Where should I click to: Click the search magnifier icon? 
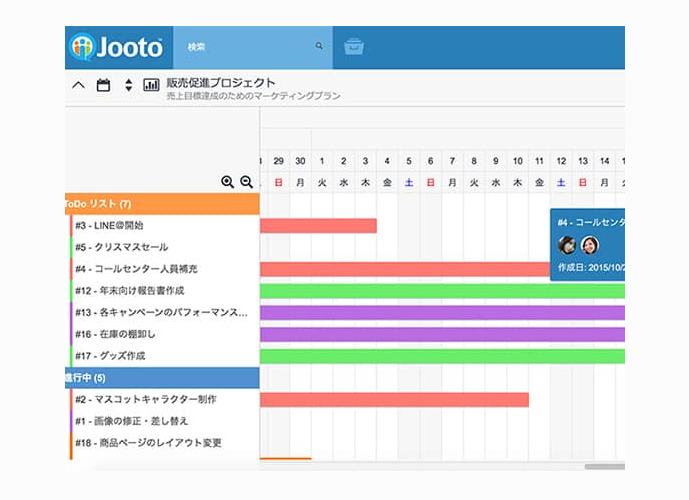click(x=319, y=46)
